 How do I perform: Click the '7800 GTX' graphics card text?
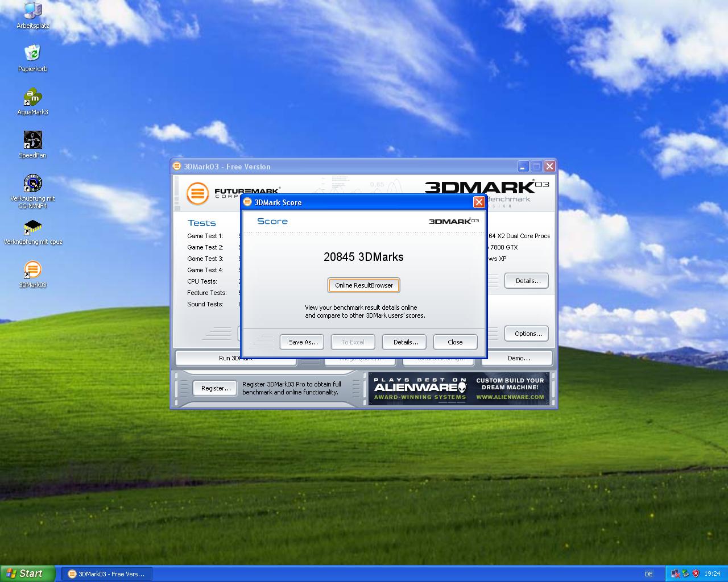coord(504,247)
